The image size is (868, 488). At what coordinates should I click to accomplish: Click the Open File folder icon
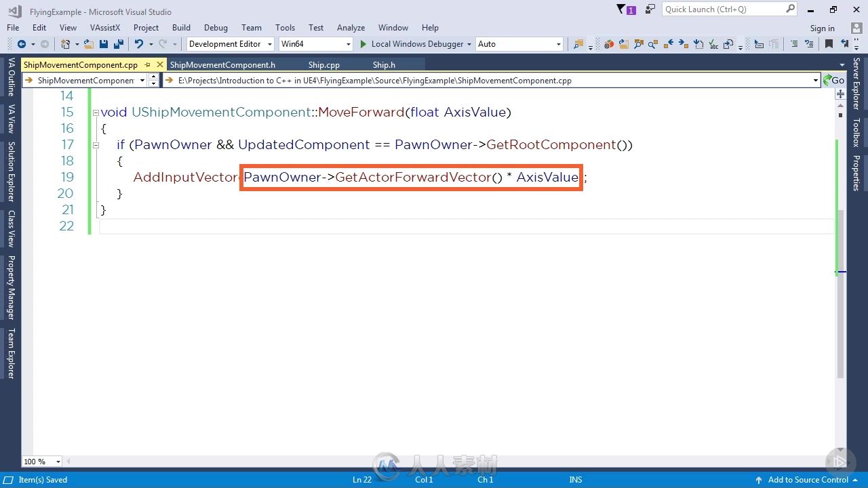coord(89,44)
